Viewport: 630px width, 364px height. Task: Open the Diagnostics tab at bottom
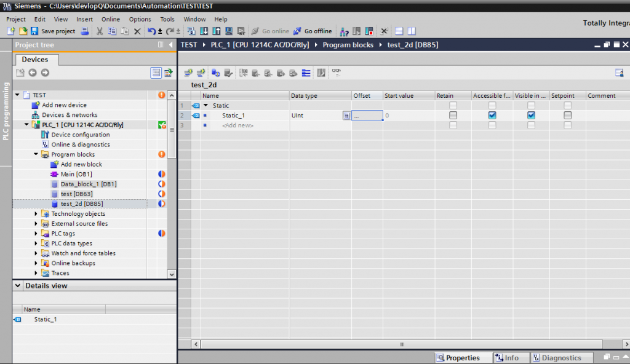pos(561,358)
